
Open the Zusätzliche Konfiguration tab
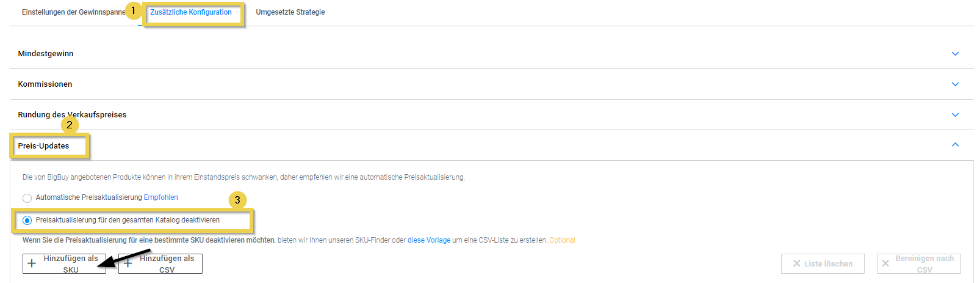191,12
